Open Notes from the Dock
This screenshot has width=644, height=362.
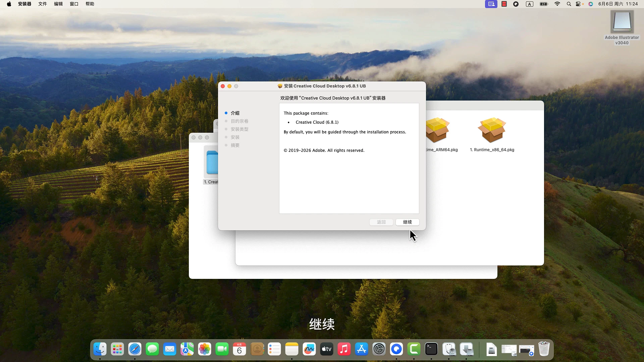pos(292,349)
